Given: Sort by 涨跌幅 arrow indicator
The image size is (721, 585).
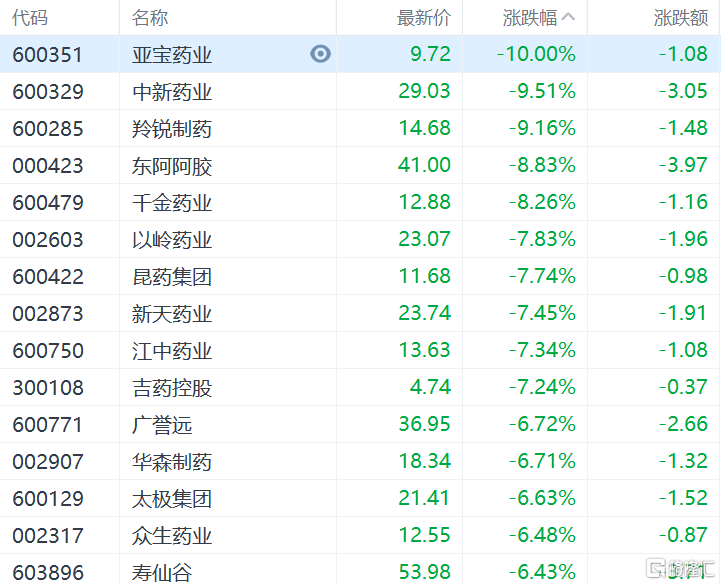Looking at the screenshot, I should [568, 17].
